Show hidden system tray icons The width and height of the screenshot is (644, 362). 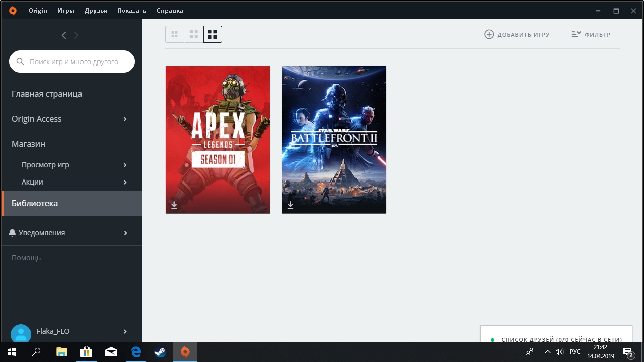pyautogui.click(x=548, y=352)
